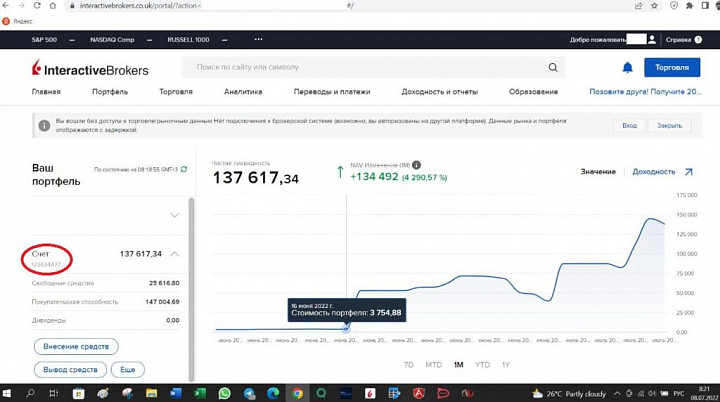Click the RUSSELL 1000 ticker

188,40
